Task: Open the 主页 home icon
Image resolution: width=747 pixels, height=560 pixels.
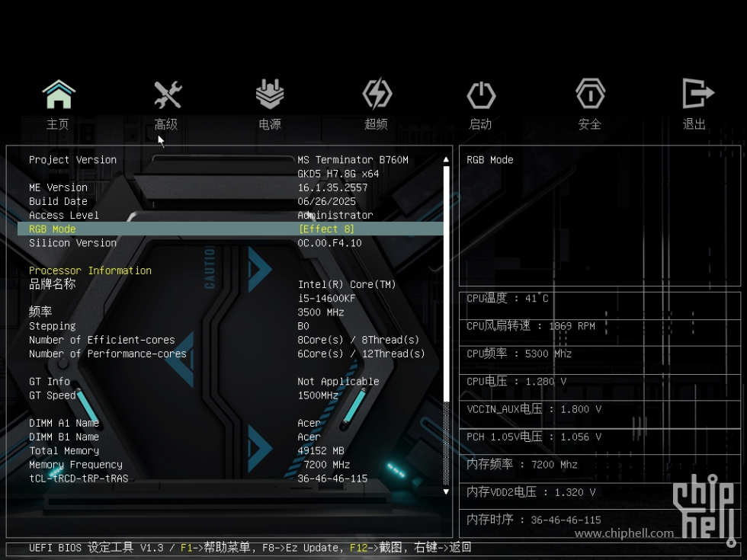Action: pyautogui.click(x=59, y=94)
